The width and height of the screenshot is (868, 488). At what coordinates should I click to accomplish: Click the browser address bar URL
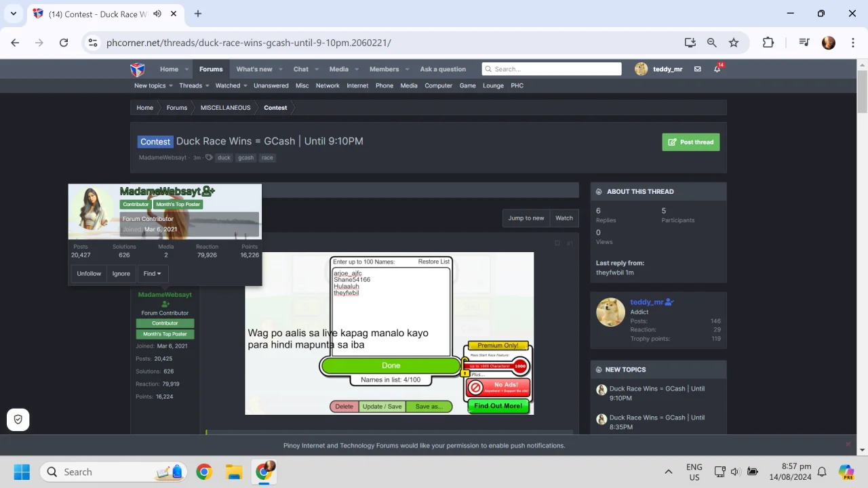(x=249, y=43)
